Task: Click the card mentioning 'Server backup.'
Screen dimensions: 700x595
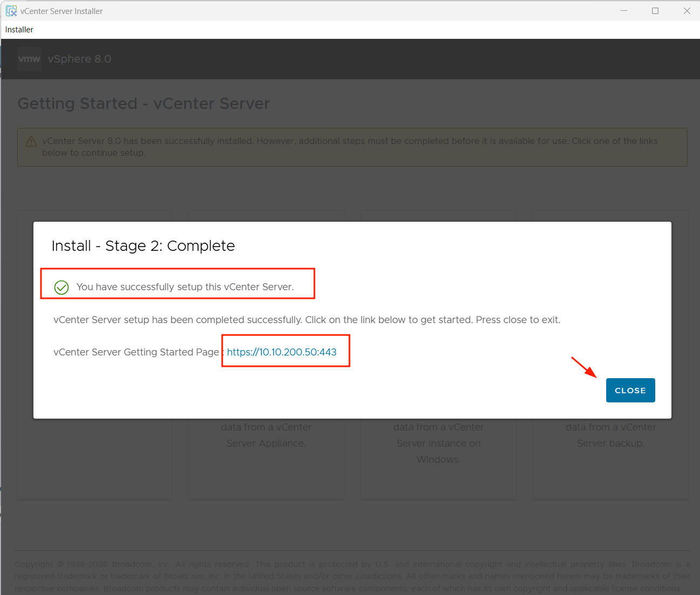Action: click(x=611, y=459)
